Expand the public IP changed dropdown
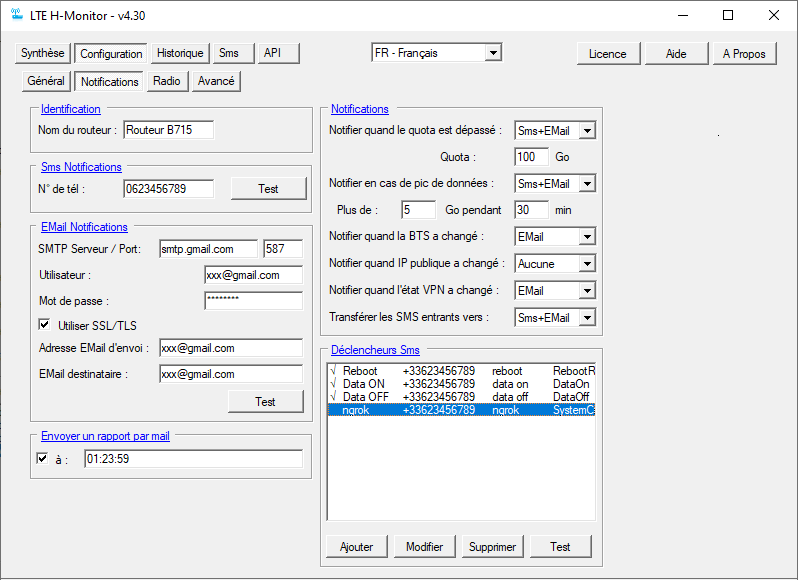 pyautogui.click(x=587, y=264)
